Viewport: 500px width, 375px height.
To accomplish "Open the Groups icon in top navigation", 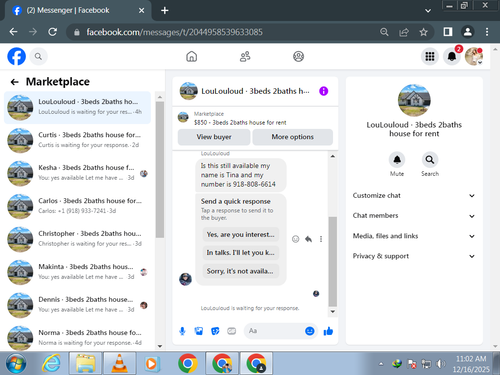I will click(x=298, y=56).
